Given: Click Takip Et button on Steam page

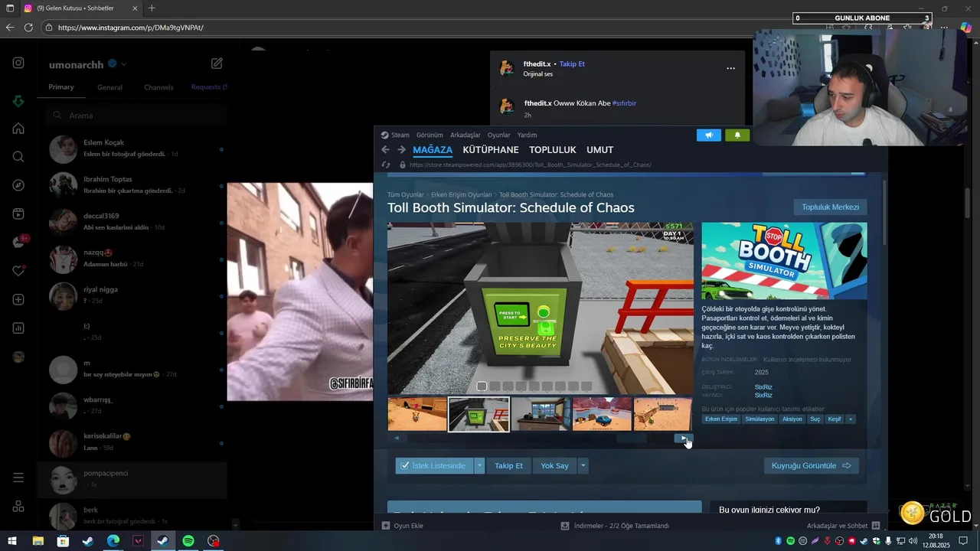Looking at the screenshot, I should click(508, 465).
